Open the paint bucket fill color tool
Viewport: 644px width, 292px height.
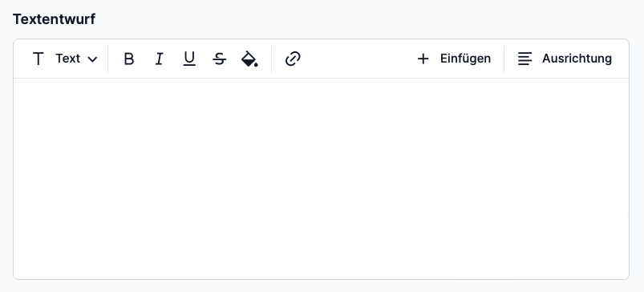tap(249, 59)
